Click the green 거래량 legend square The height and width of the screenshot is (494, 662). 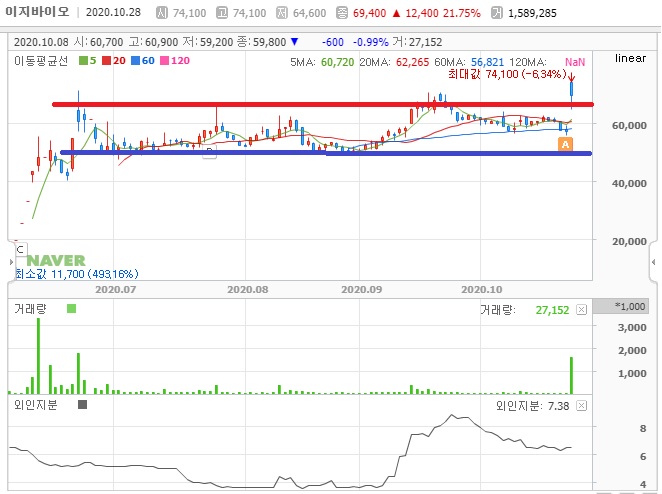[x=71, y=309]
